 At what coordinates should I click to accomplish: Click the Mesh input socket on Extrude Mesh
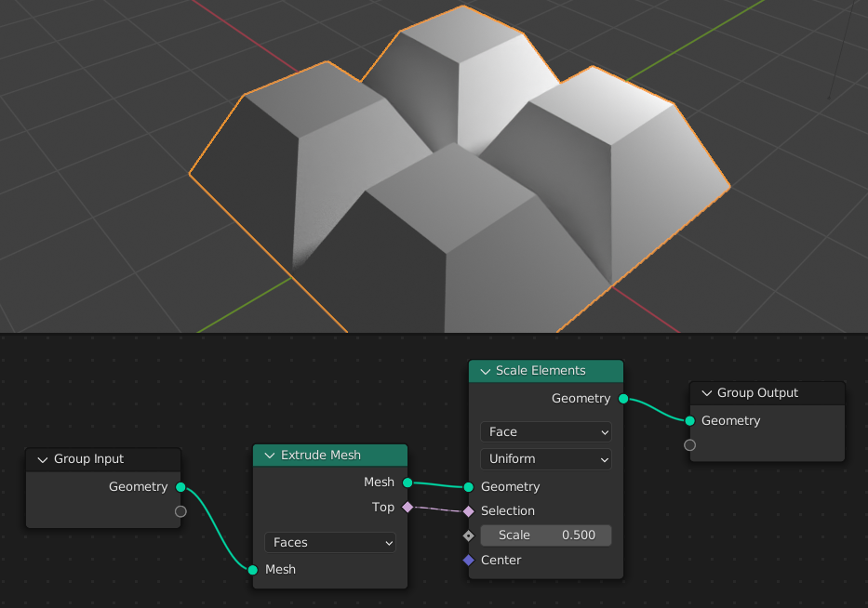coord(253,569)
